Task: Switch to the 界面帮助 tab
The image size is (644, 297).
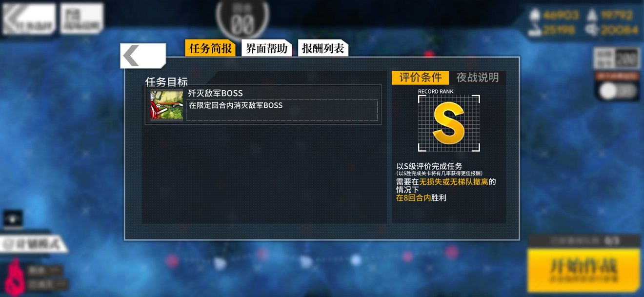Action: (266, 48)
